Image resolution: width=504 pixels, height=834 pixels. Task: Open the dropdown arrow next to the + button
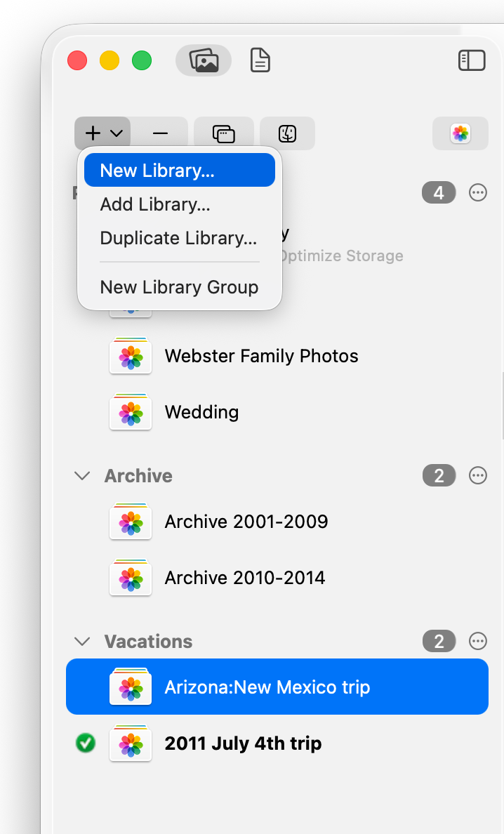(x=114, y=133)
